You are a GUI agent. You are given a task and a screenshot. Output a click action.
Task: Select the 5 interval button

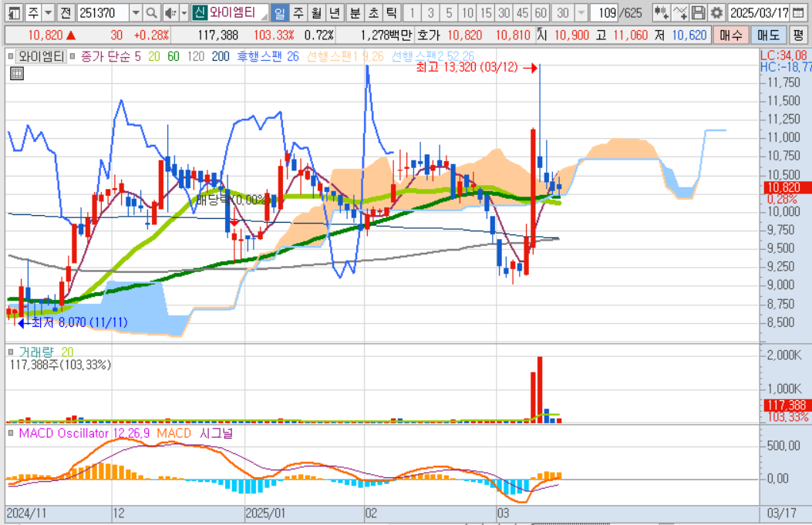[x=449, y=12]
